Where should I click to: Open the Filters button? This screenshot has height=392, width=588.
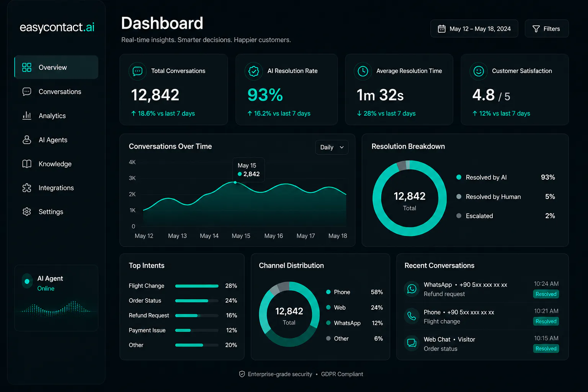click(547, 29)
